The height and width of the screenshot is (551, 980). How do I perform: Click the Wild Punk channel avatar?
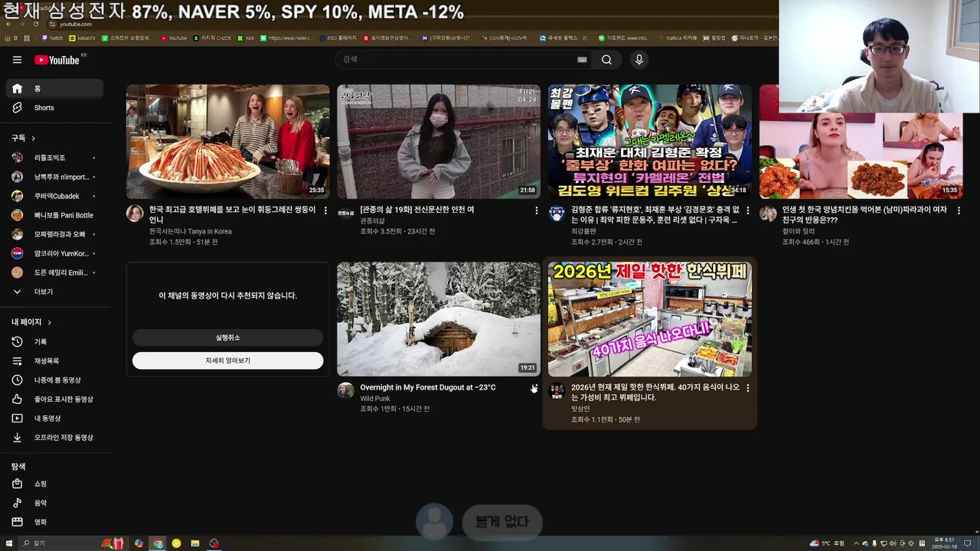pos(346,391)
